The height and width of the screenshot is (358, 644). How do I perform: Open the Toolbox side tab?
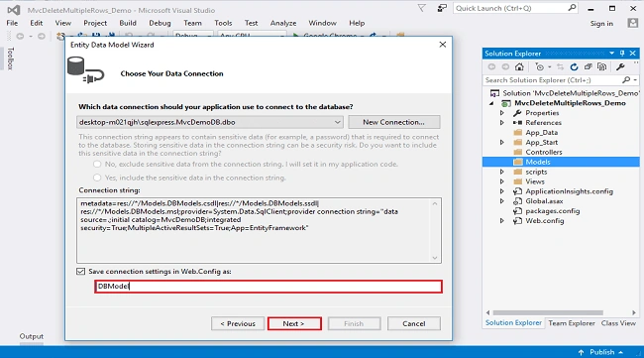[11, 59]
